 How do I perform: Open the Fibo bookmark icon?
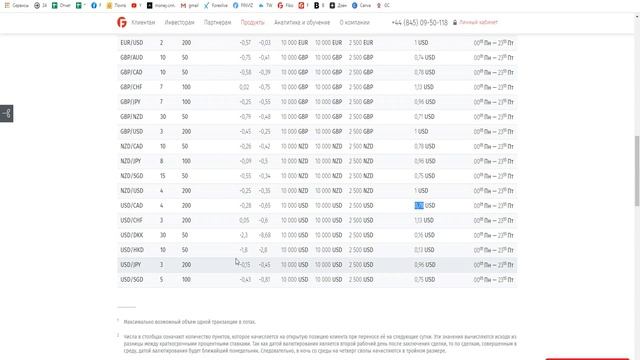280,5
